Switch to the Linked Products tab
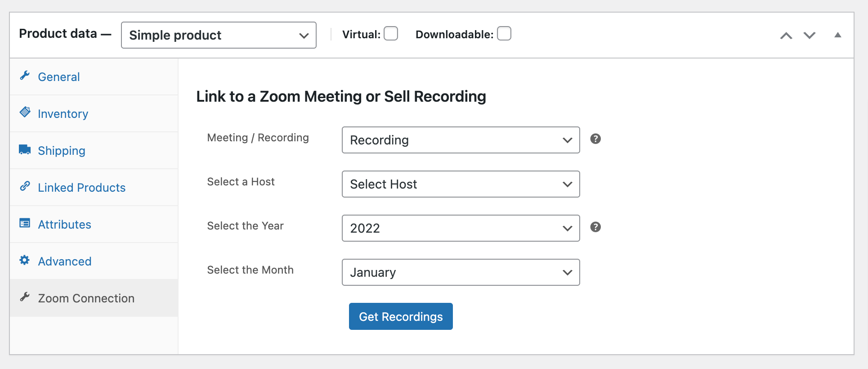Viewport: 868px width, 369px height. pos(94,187)
